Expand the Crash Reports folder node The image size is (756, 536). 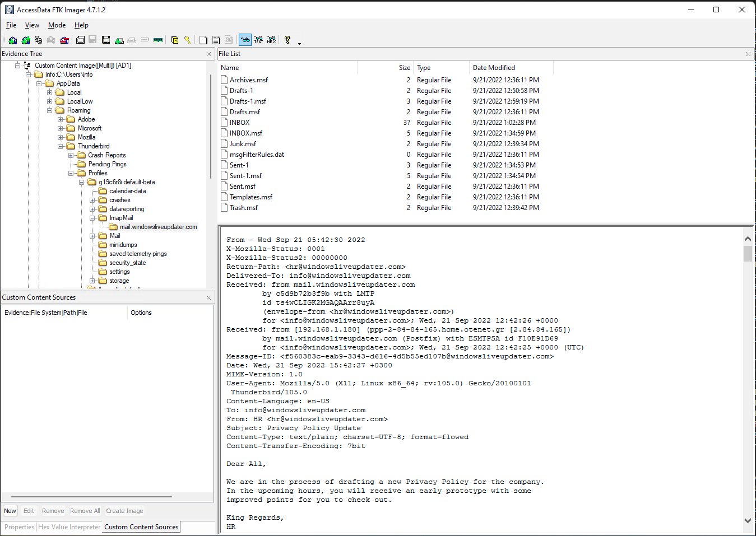(71, 155)
